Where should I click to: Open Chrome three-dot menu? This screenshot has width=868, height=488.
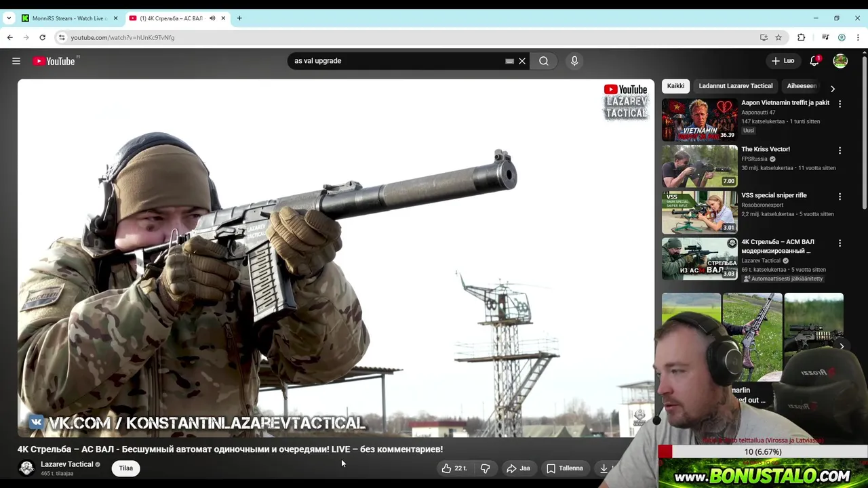[x=858, y=37]
